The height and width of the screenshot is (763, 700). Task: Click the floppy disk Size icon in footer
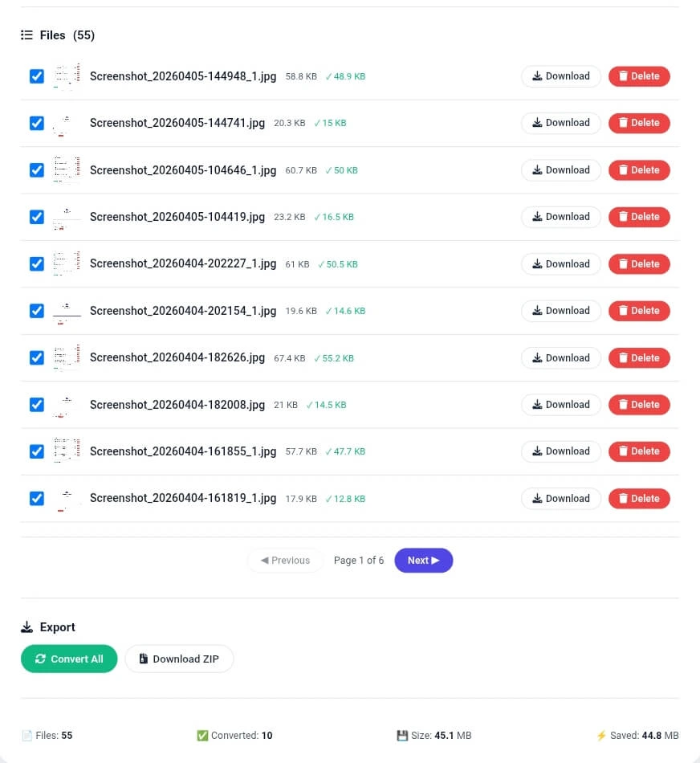402,735
